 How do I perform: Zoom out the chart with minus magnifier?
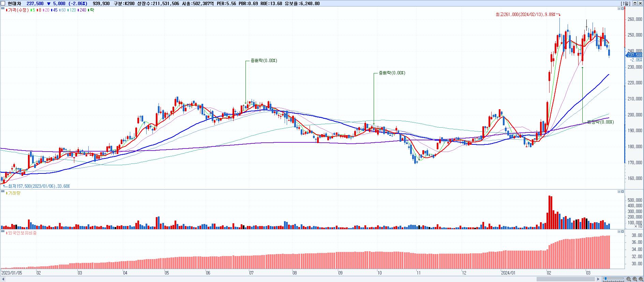point(629,279)
